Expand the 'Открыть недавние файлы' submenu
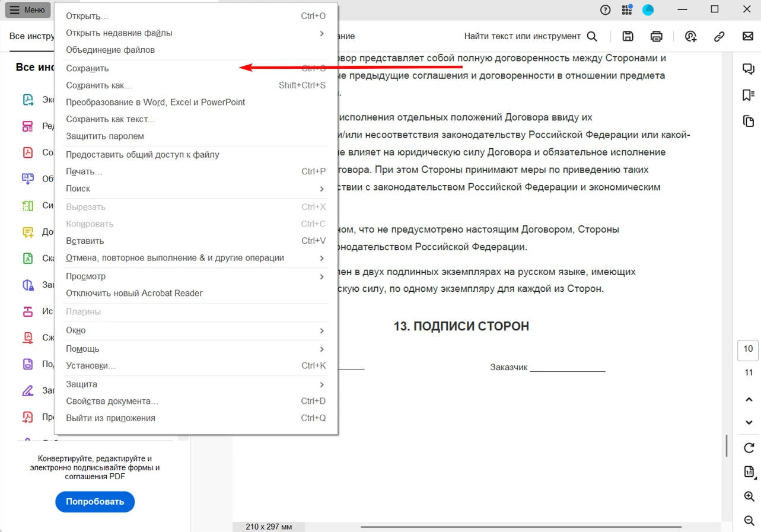The height and width of the screenshot is (532, 761). click(x=322, y=33)
